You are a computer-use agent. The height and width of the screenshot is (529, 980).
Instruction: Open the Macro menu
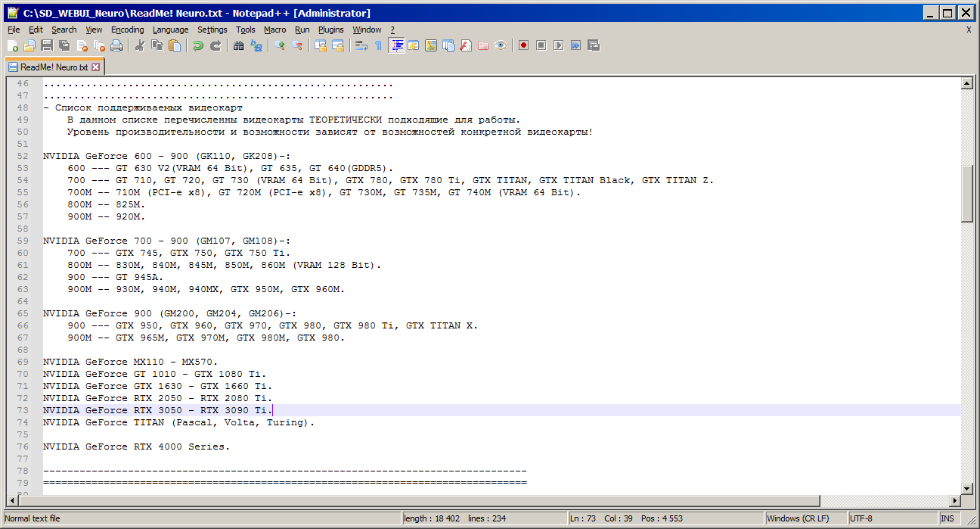(275, 30)
